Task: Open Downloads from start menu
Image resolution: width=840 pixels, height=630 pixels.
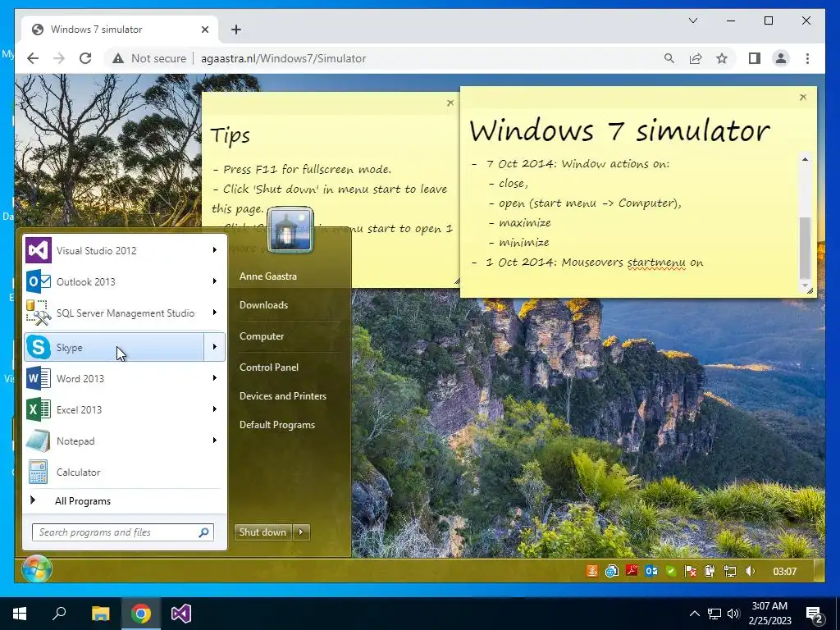Action: pos(263,305)
